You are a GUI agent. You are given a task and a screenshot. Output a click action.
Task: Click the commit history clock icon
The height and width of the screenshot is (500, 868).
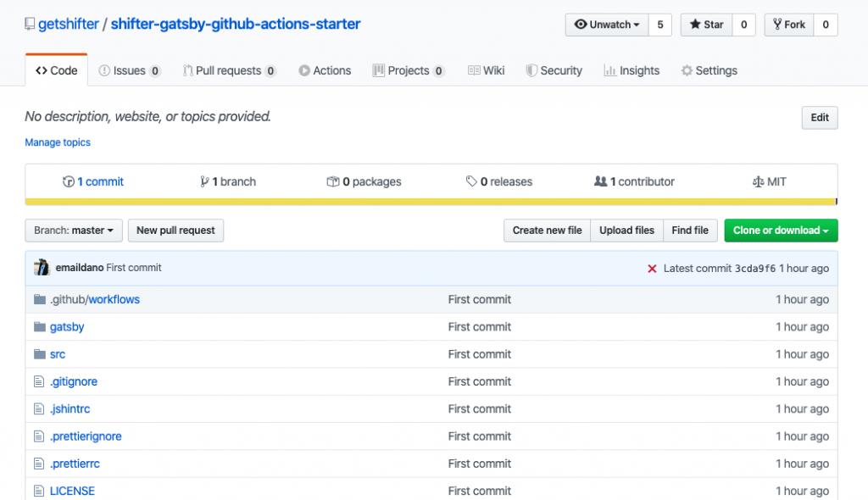[x=68, y=181]
